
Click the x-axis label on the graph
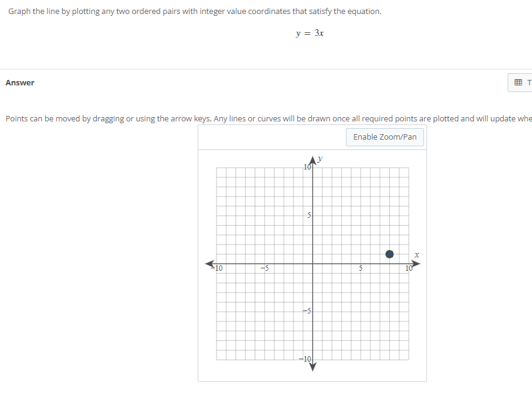point(415,254)
